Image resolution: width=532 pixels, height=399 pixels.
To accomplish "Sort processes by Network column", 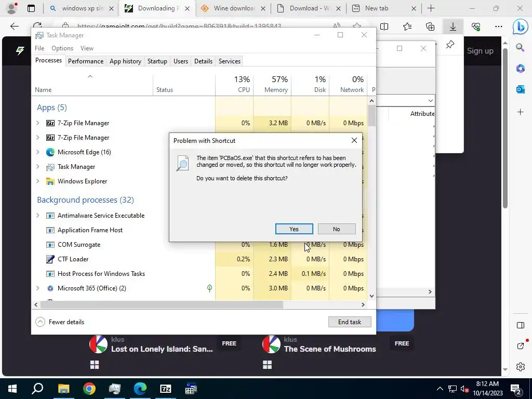I will pyautogui.click(x=348, y=84).
